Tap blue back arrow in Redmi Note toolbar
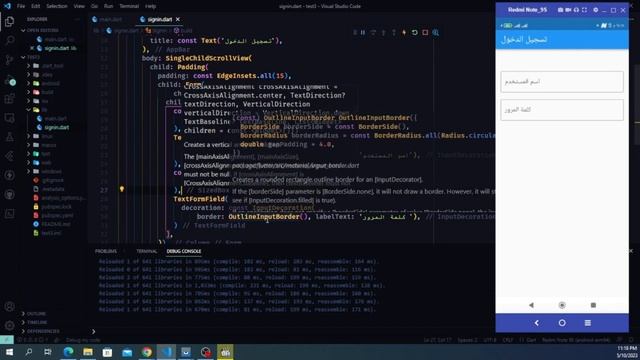This screenshot has height=360, width=640. pyautogui.click(x=537, y=323)
